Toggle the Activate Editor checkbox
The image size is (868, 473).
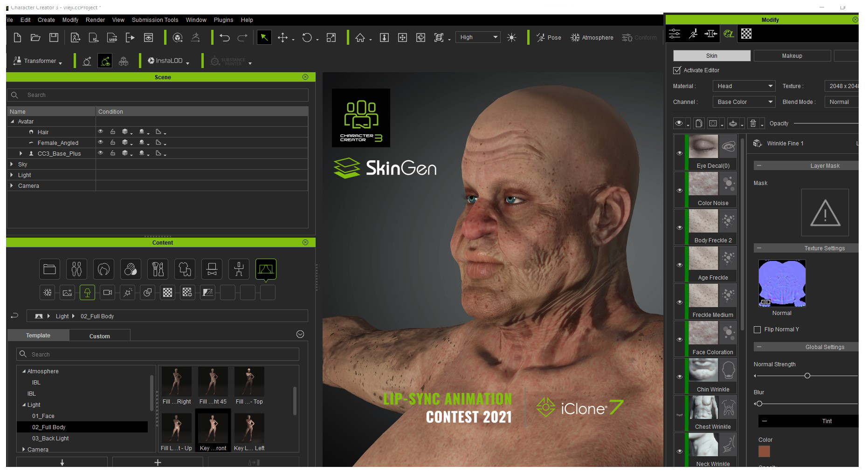coord(677,70)
